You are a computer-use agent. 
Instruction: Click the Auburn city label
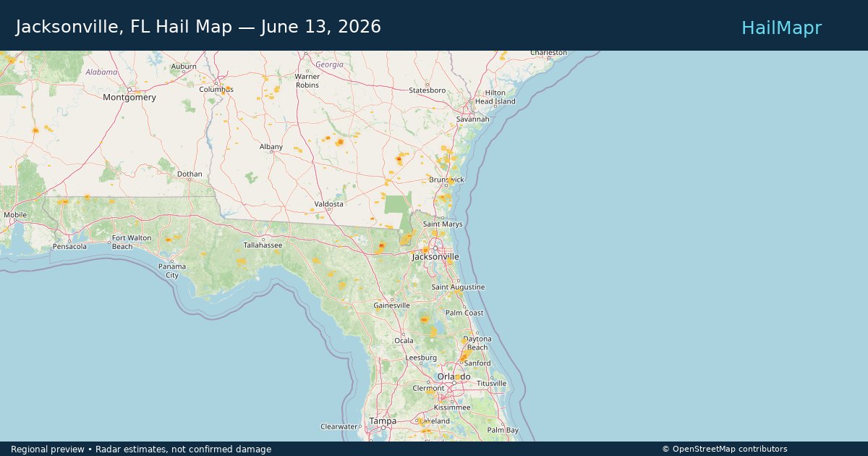(x=184, y=67)
